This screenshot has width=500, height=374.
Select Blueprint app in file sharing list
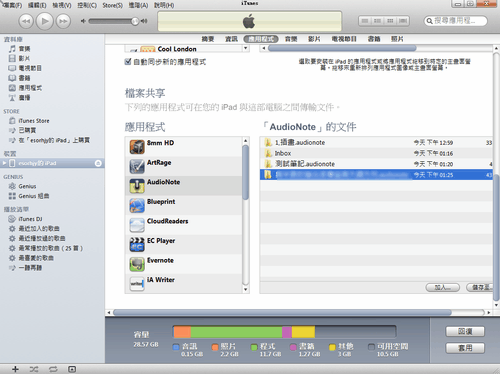pyautogui.click(x=183, y=205)
